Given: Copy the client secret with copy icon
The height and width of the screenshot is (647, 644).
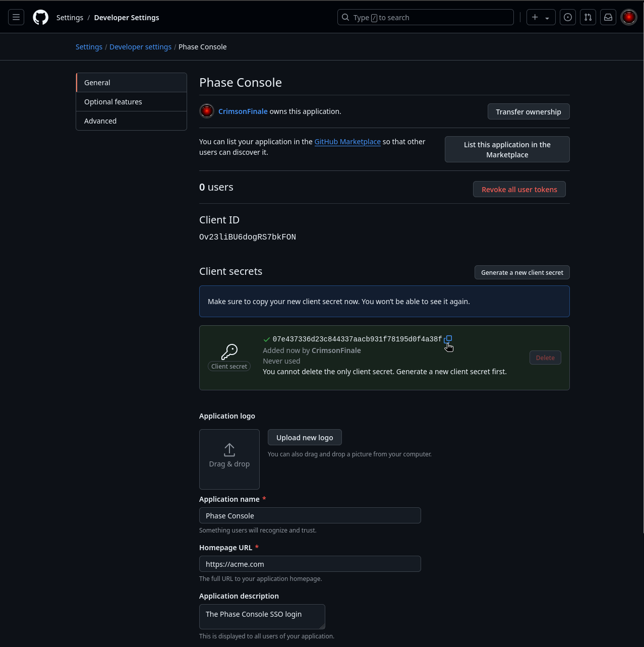Looking at the screenshot, I should coord(448,339).
